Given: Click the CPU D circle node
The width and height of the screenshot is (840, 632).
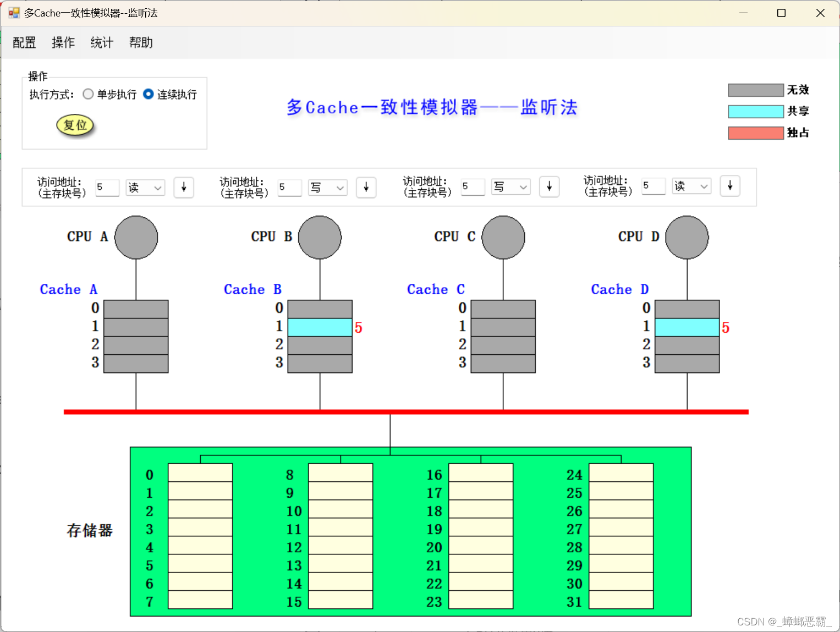Looking at the screenshot, I should (x=687, y=237).
